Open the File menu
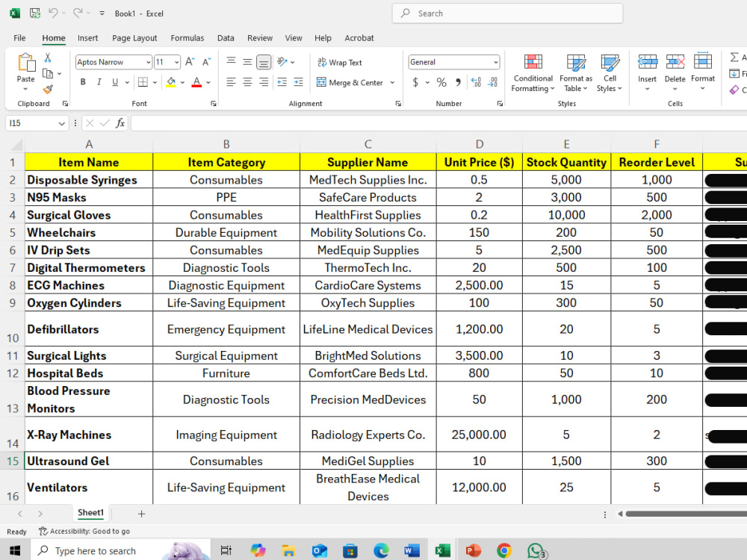This screenshot has width=747, height=560. (x=19, y=38)
